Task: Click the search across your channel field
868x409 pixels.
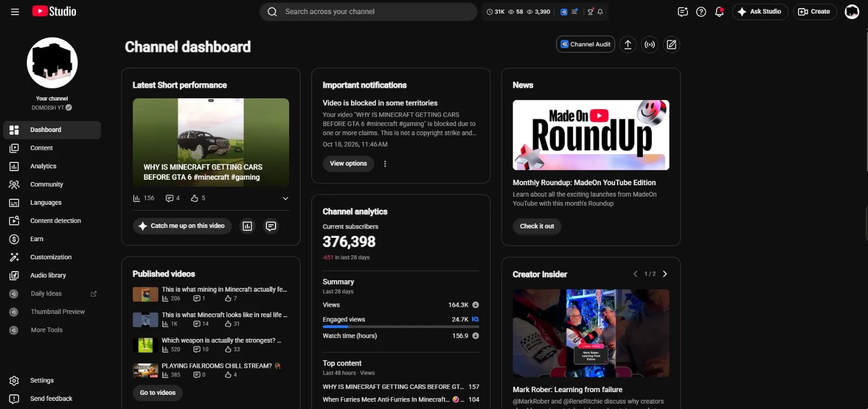Action: tap(368, 11)
